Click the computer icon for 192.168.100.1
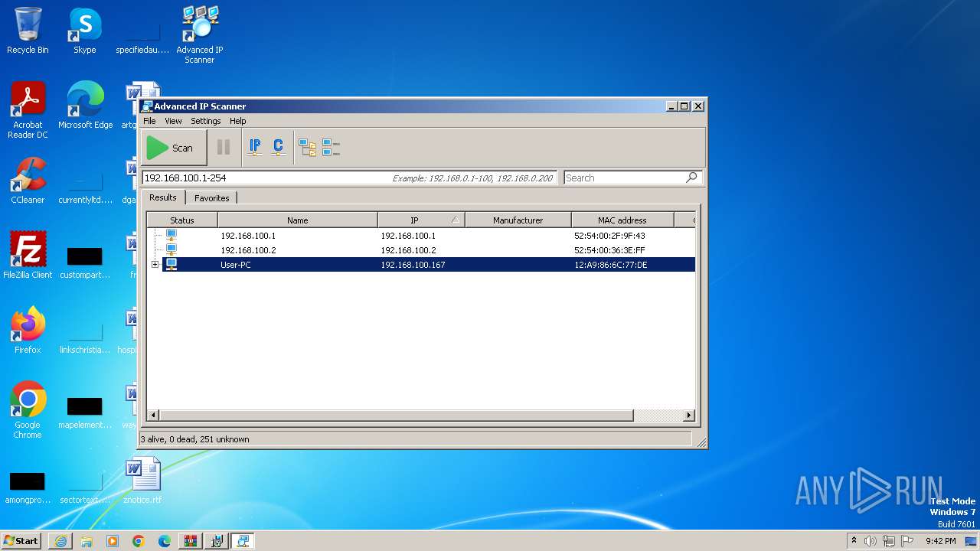Viewport: 980px width, 551px height. [171, 236]
